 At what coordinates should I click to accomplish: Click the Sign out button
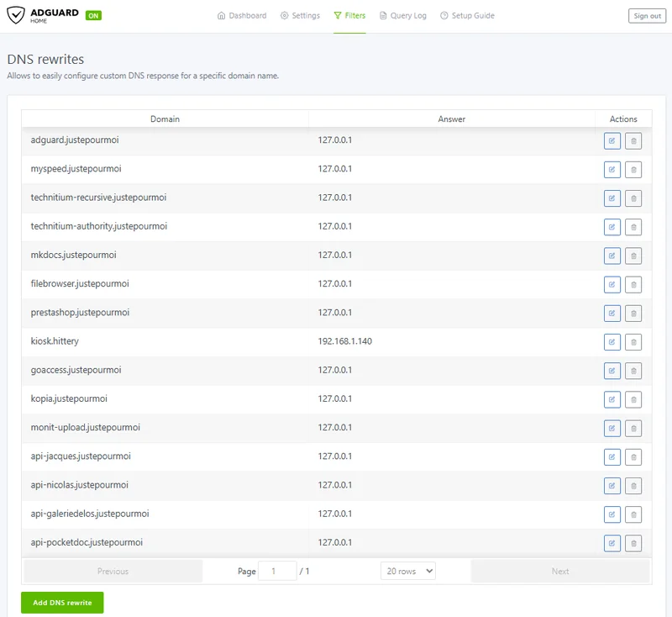coord(647,16)
